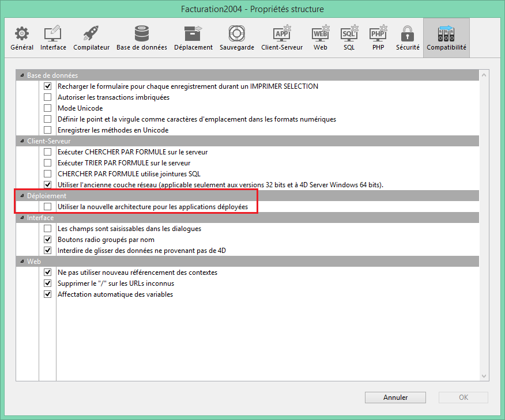The width and height of the screenshot is (505, 420).
Task: Enable Autoriser les transactions imbriquées
Action: click(x=48, y=97)
